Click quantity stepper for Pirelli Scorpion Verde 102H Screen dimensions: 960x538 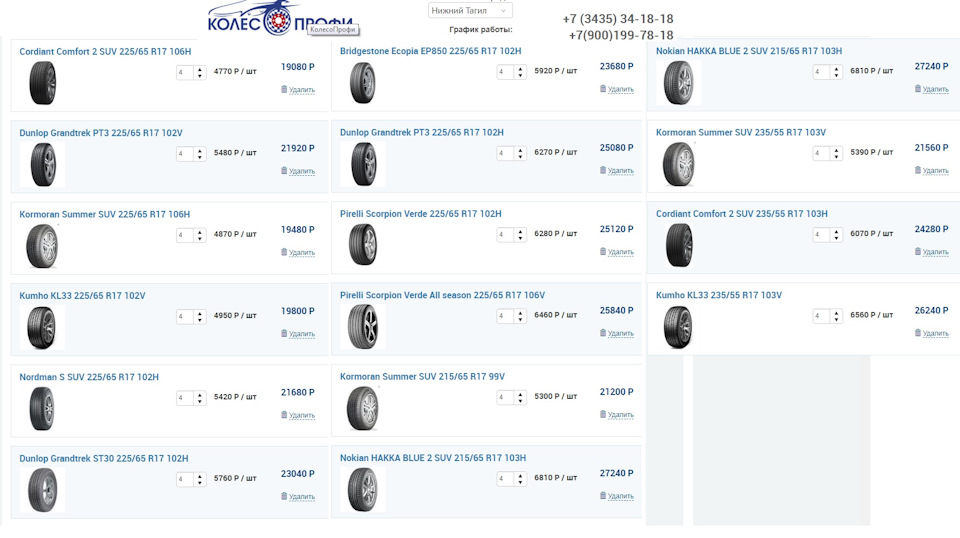(x=520, y=234)
